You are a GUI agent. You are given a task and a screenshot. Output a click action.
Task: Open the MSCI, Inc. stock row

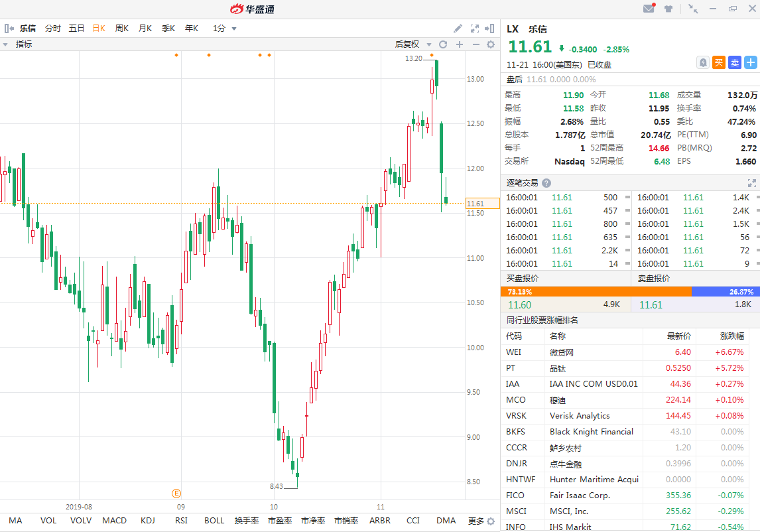(x=625, y=511)
